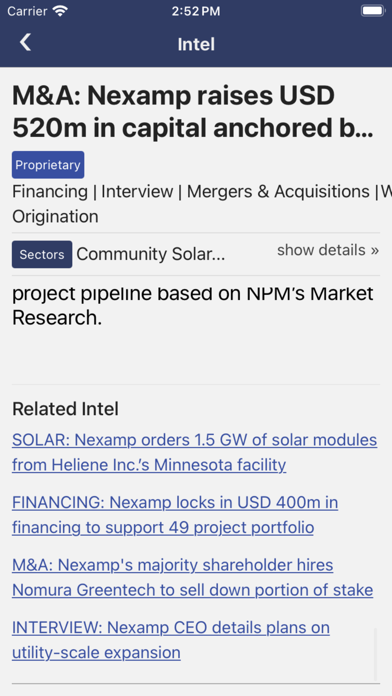The image size is (392, 696).
Task: Tap the Interview category tag
Action: coord(137,192)
